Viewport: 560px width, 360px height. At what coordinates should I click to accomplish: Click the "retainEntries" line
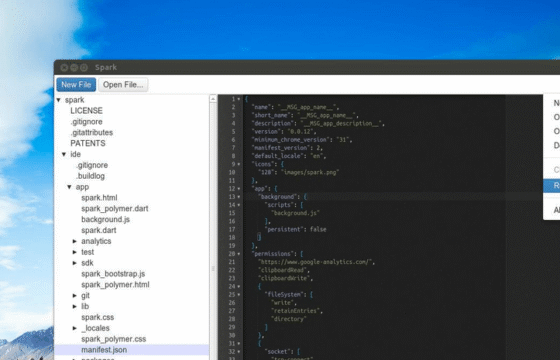pyautogui.click(x=297, y=311)
